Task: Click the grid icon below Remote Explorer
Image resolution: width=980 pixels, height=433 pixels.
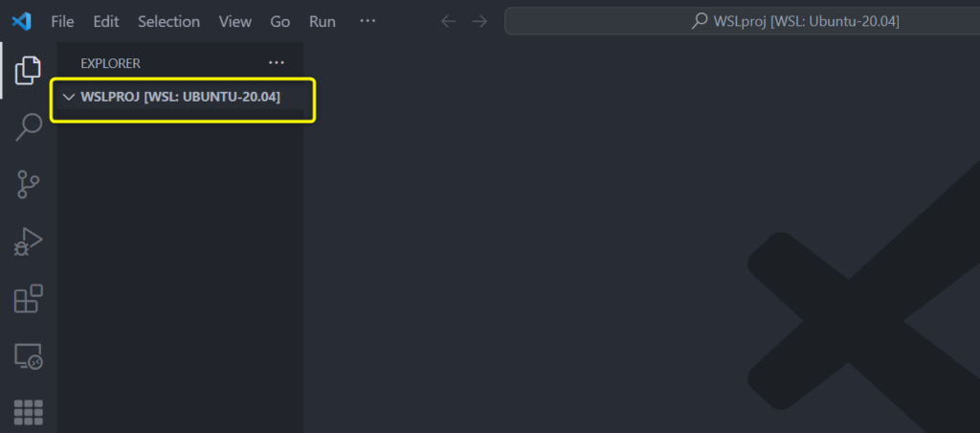Action: click(29, 412)
